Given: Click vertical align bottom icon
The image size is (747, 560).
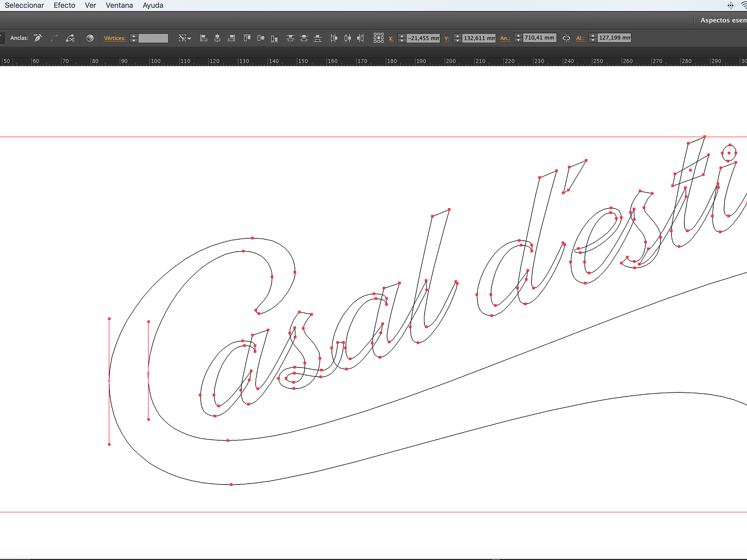Looking at the screenshot, I should click(x=274, y=38).
